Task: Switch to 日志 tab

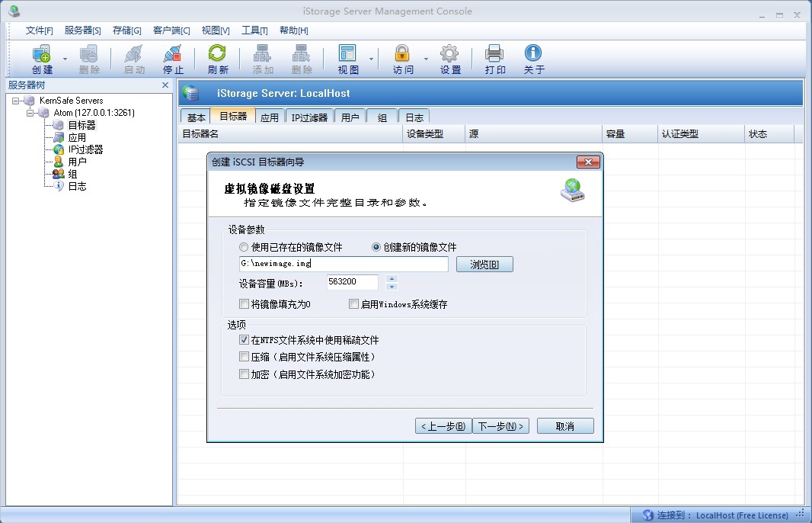Action: 414,117
